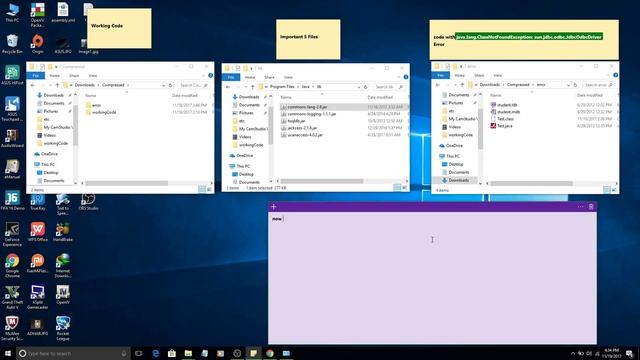
Task: Open Chrome from the taskbar
Action: click(270, 353)
